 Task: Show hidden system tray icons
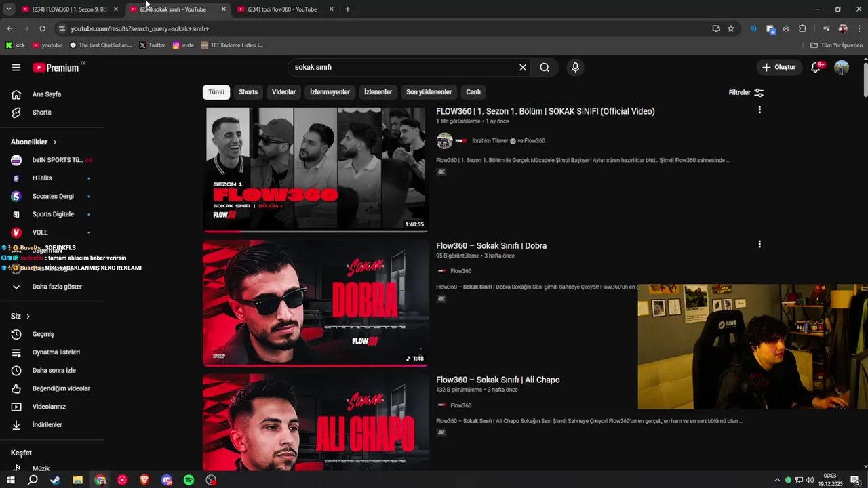point(777,480)
